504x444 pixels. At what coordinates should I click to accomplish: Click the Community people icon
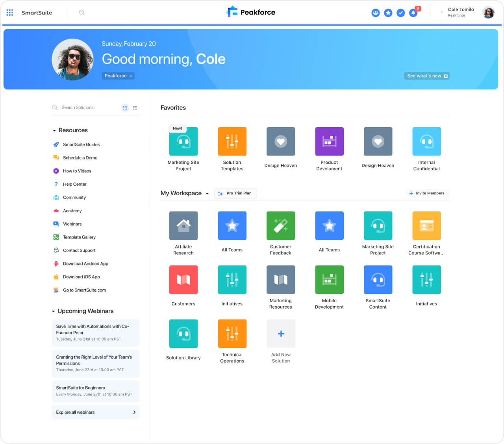56,198
